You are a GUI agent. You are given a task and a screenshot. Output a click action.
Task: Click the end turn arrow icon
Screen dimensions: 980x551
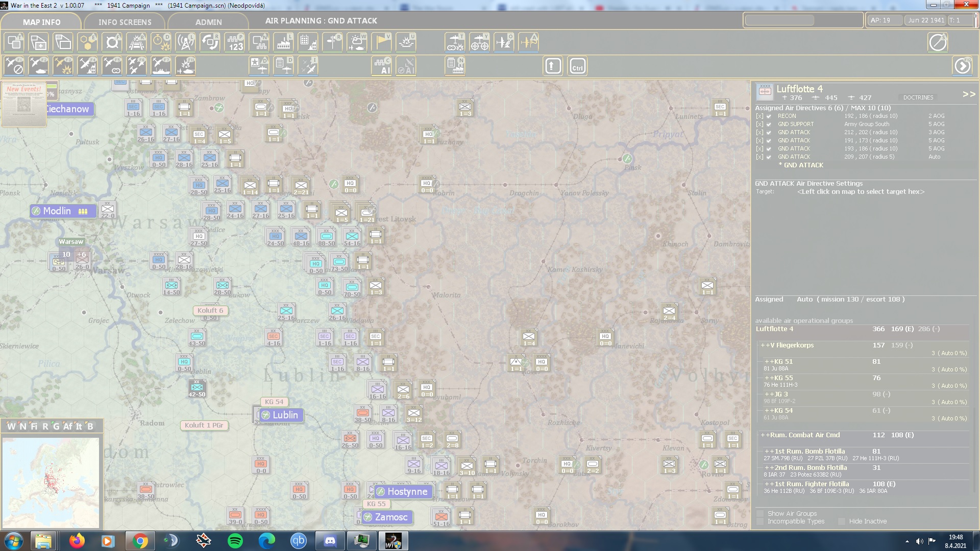(x=962, y=66)
